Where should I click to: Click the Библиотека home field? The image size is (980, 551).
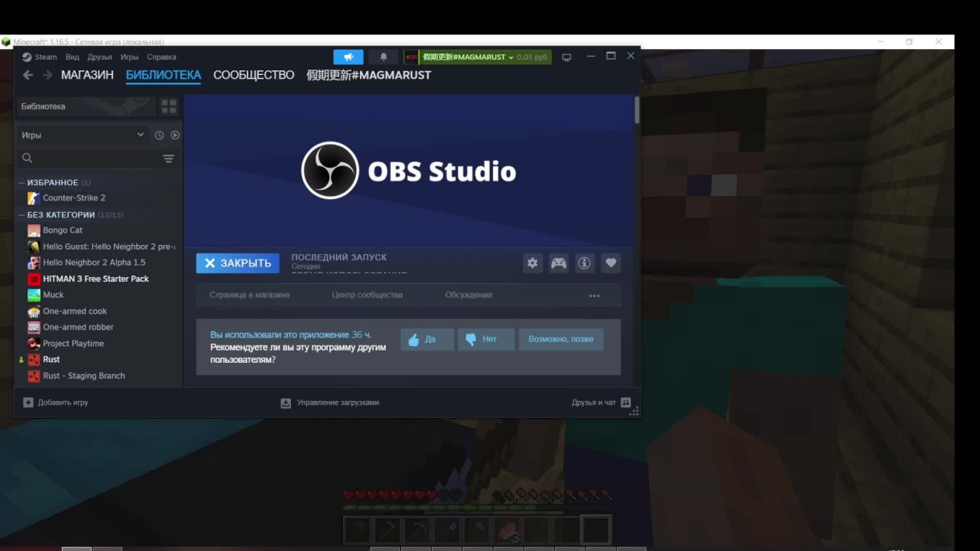pos(87,106)
